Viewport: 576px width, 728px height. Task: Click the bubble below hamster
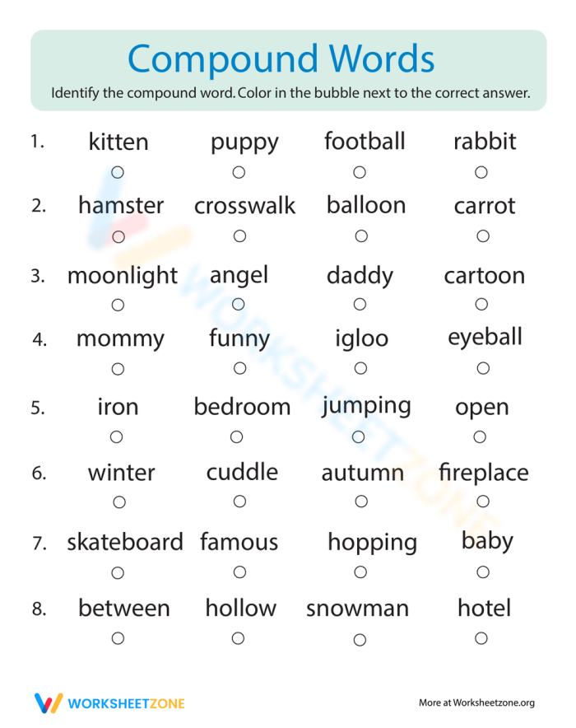118,237
